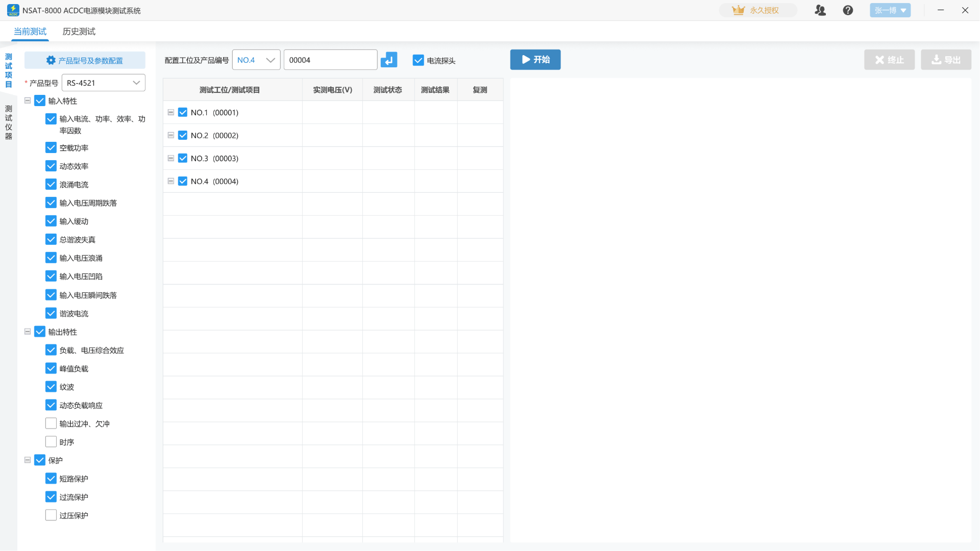Click the NSAT-8000 app logo icon
This screenshot has height=551, width=980.
(x=13, y=10)
